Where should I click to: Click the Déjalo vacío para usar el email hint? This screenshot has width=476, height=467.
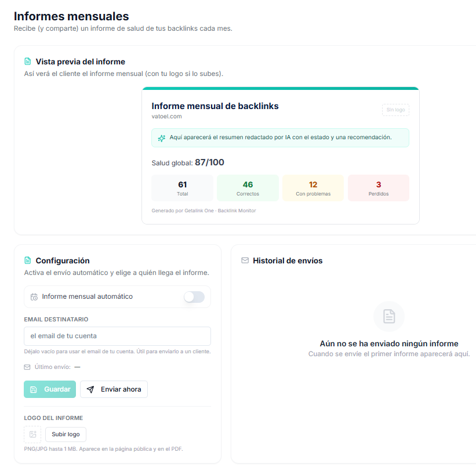[117, 352]
